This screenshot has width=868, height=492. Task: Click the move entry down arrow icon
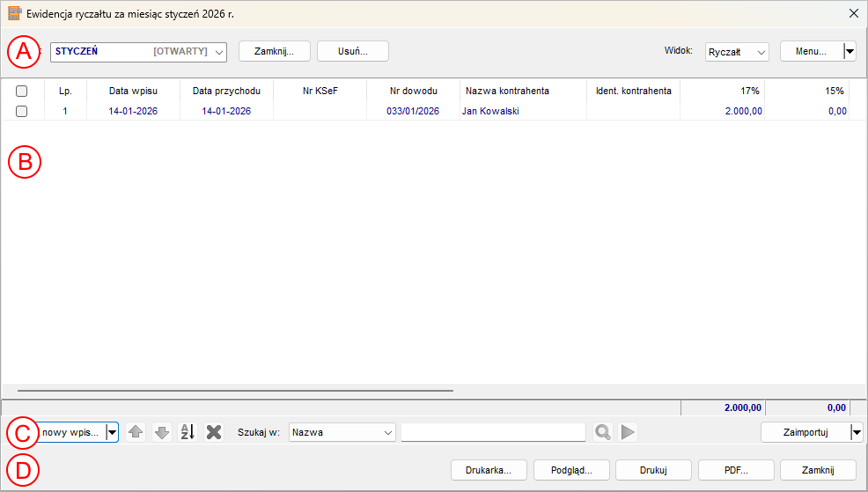click(161, 432)
